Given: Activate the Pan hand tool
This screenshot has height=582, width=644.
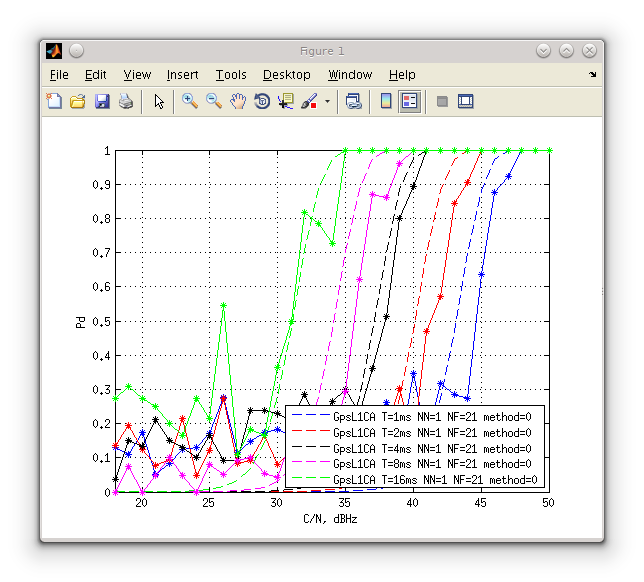Looking at the screenshot, I should (x=238, y=101).
